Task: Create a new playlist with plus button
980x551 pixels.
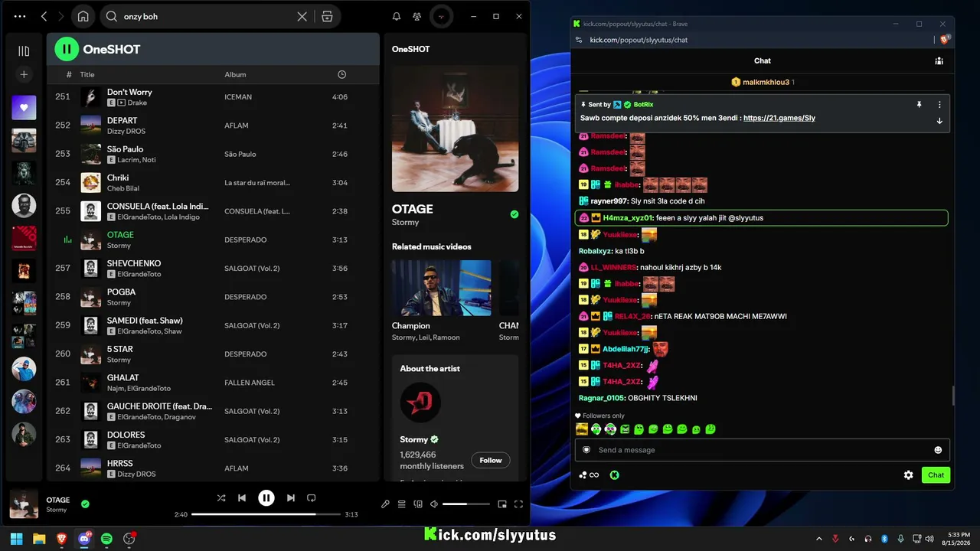Action: tap(24, 74)
